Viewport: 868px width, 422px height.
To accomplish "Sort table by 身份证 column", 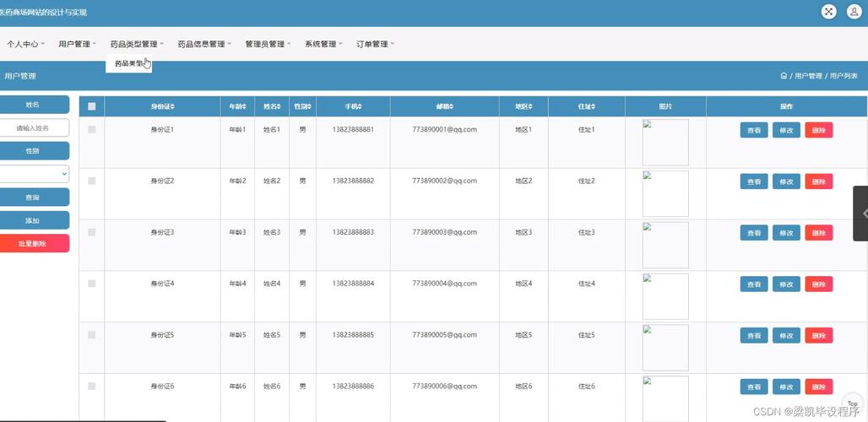I will (x=163, y=106).
